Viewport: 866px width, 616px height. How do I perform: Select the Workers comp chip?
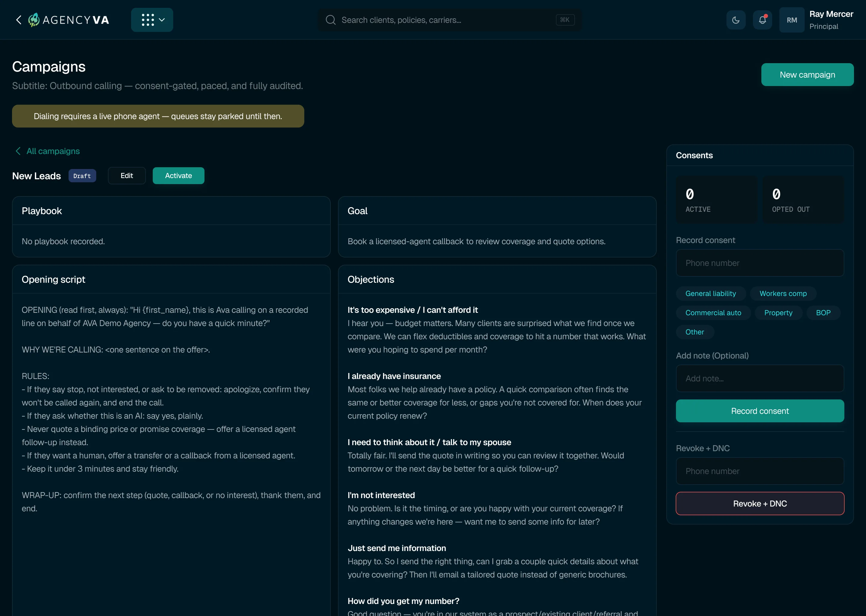(783, 293)
